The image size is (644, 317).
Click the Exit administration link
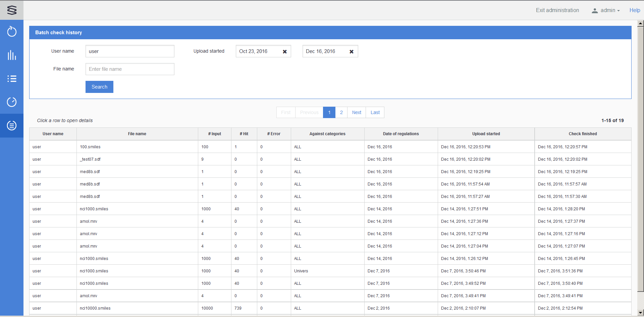(x=557, y=10)
